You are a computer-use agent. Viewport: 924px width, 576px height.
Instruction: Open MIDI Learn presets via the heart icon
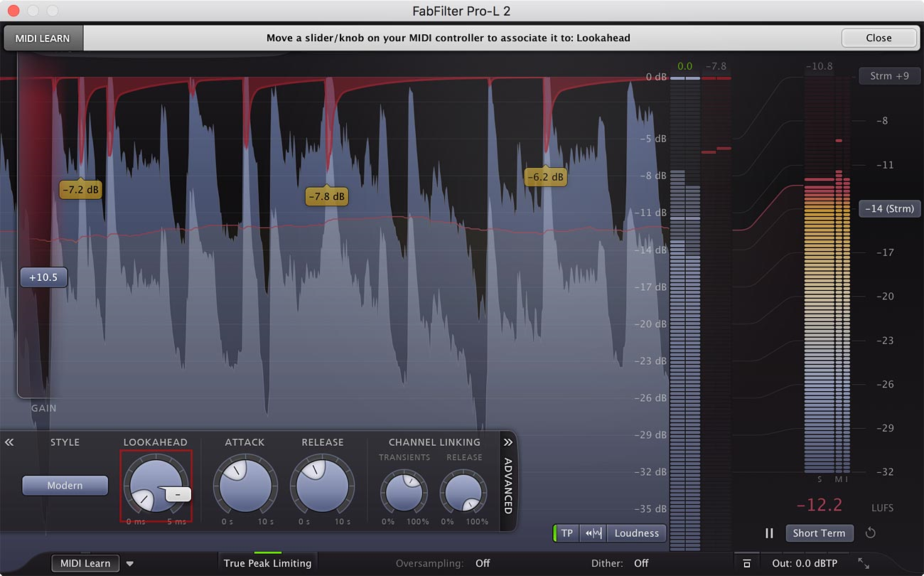129,562
